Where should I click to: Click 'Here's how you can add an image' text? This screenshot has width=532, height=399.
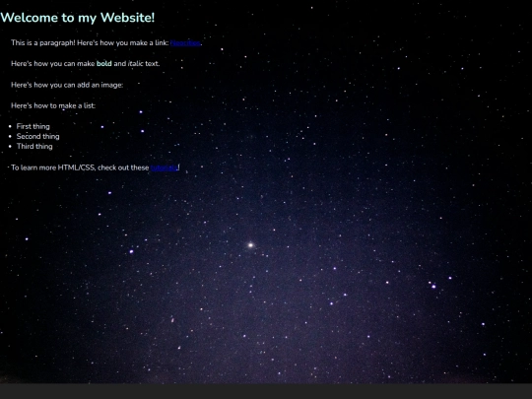[x=67, y=85]
